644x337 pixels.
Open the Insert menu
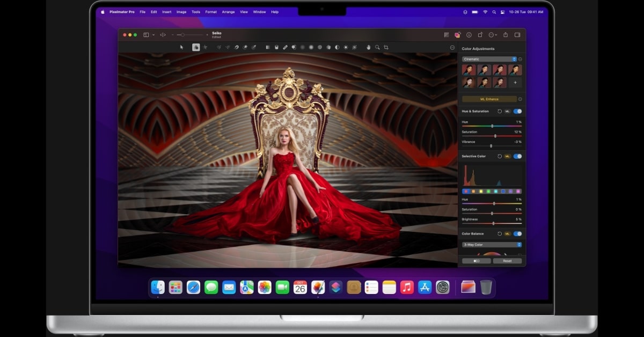[167, 12]
